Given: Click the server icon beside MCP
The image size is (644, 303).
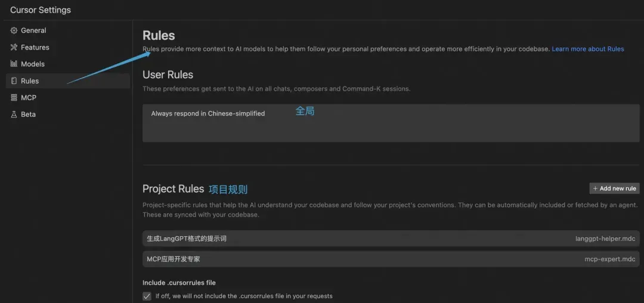Looking at the screenshot, I should pyautogui.click(x=14, y=98).
